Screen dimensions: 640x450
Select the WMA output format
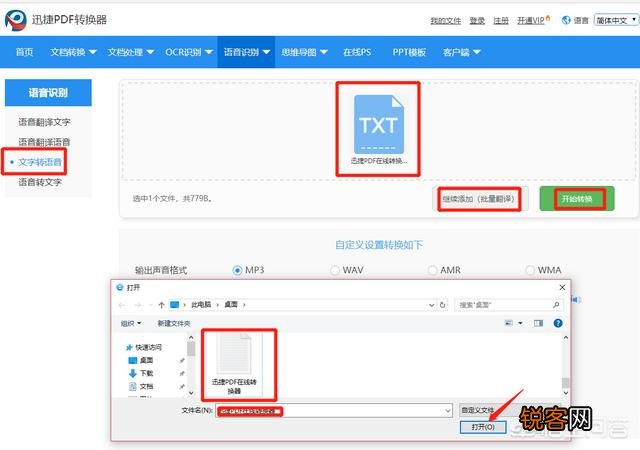pyautogui.click(x=530, y=270)
